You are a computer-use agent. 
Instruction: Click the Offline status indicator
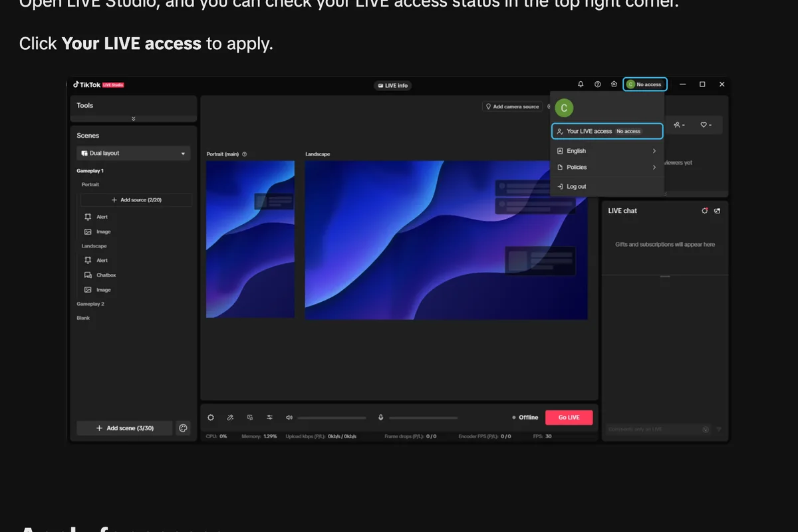coord(525,418)
